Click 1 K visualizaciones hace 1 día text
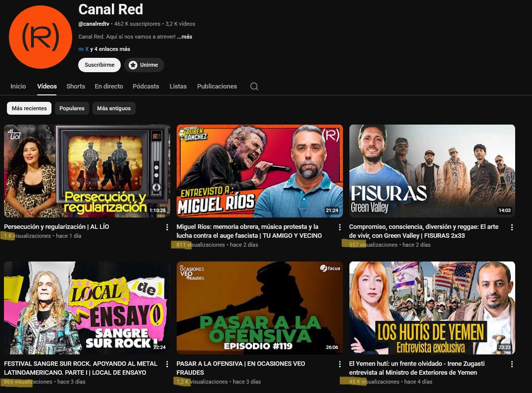This screenshot has width=532, height=393. (43, 236)
